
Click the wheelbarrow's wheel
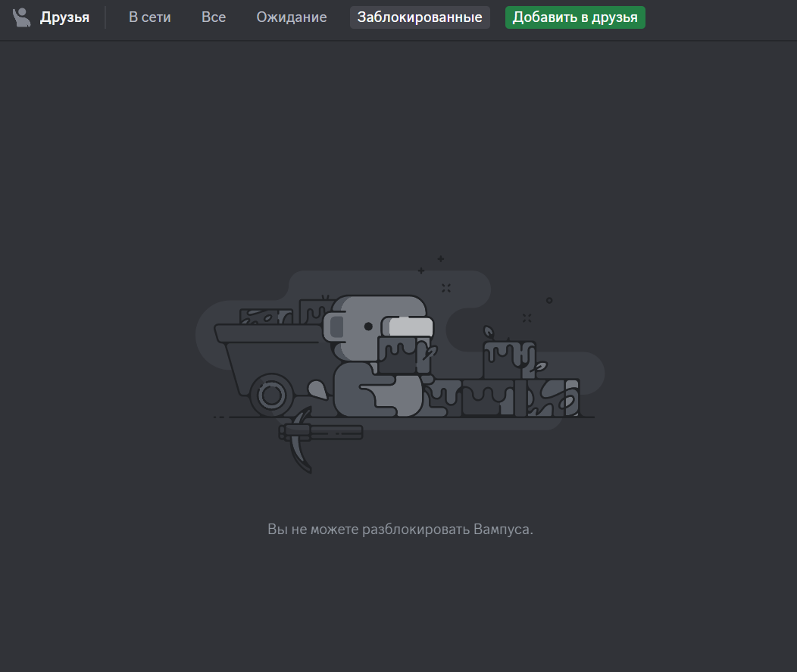click(x=270, y=394)
